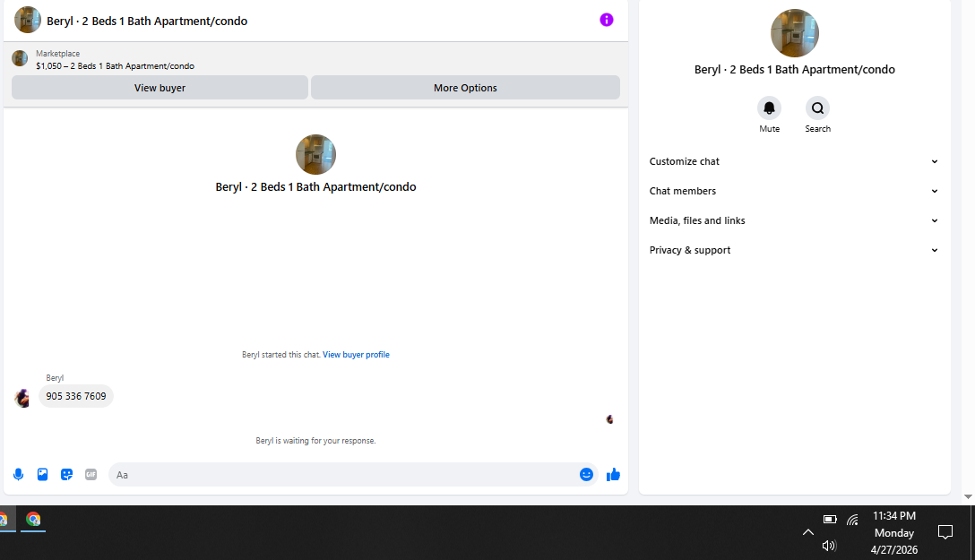This screenshot has width=975, height=560.
Task: Show hidden tray icons chevron
Action: [807, 532]
